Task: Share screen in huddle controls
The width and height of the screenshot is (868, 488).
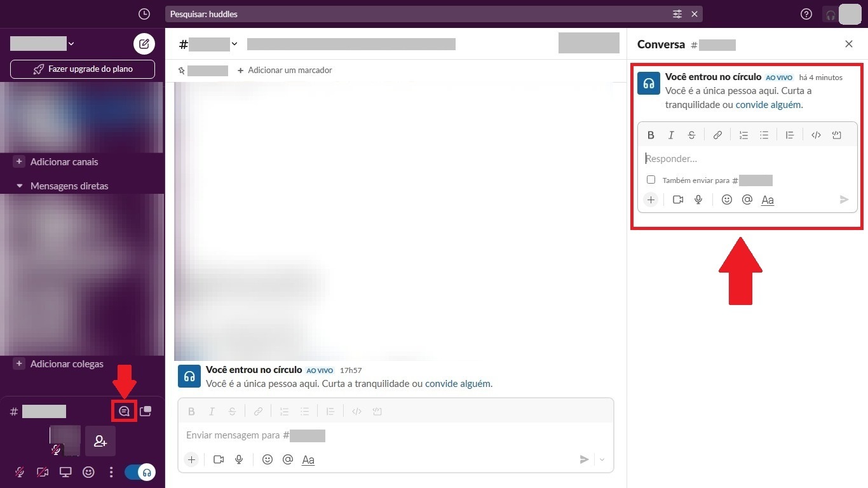Action: [65, 472]
